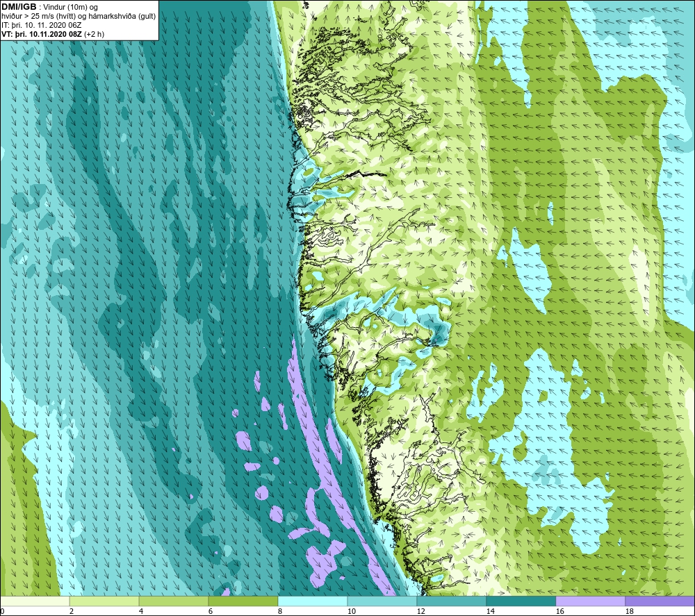The width and height of the screenshot is (695, 616).
Task: Click the DMI/IGB title text
Action: [19, 7]
